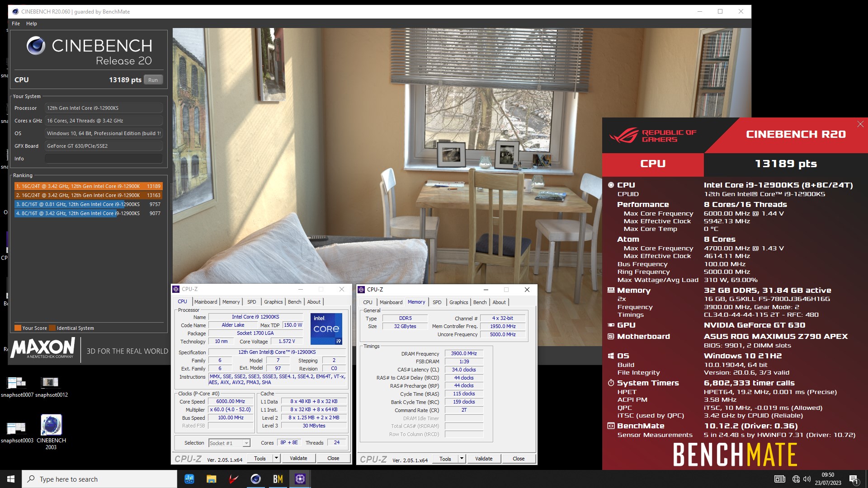
Task: Click Tools button in left CPU-Z window
Action: [x=260, y=458]
